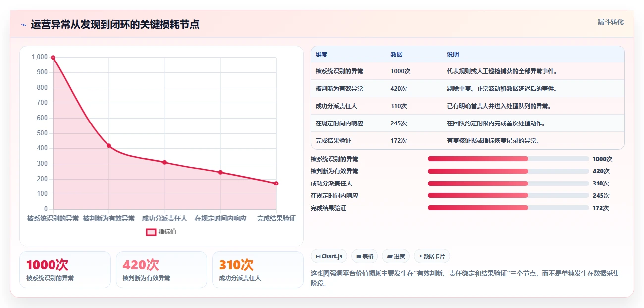Click the chart point for 被判断为有效异常

(109, 146)
